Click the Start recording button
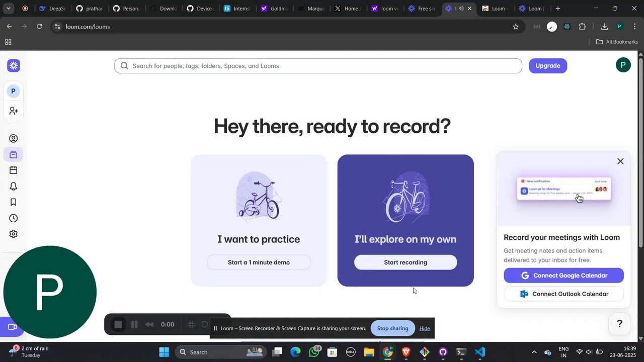 pos(406,262)
